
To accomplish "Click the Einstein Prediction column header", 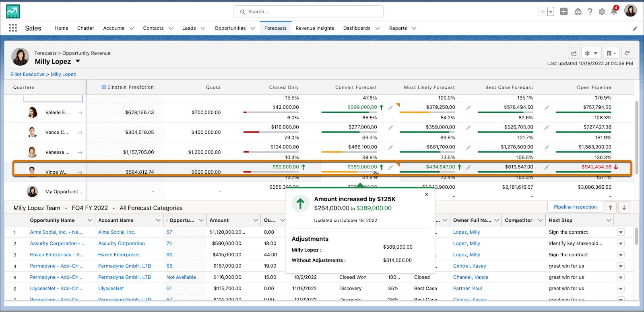I will tap(128, 87).
